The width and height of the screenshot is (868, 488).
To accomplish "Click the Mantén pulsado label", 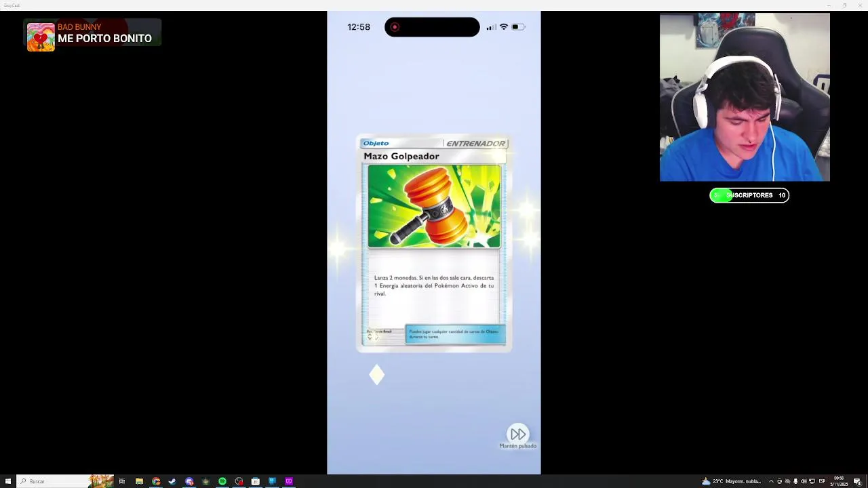I will pos(518,446).
